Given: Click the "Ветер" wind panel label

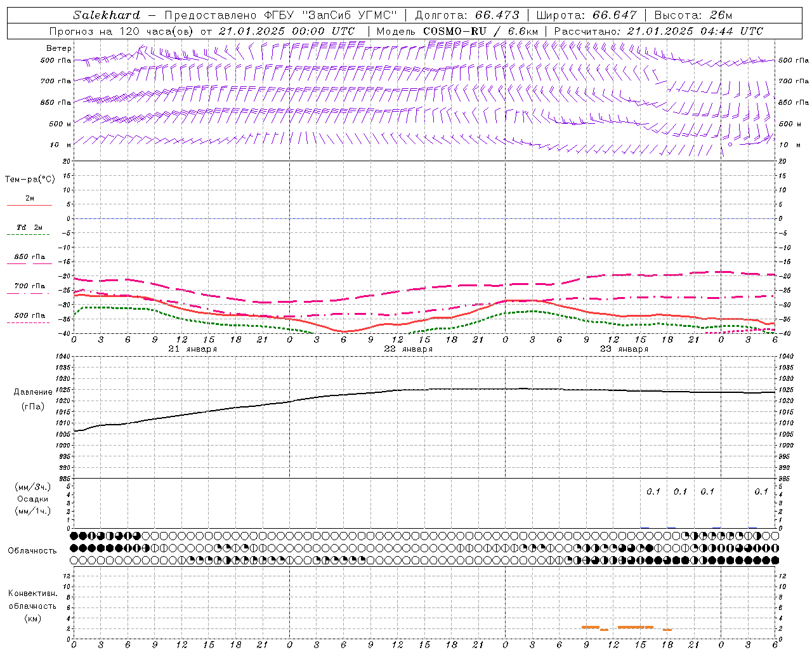Looking at the screenshot, I should point(59,48).
